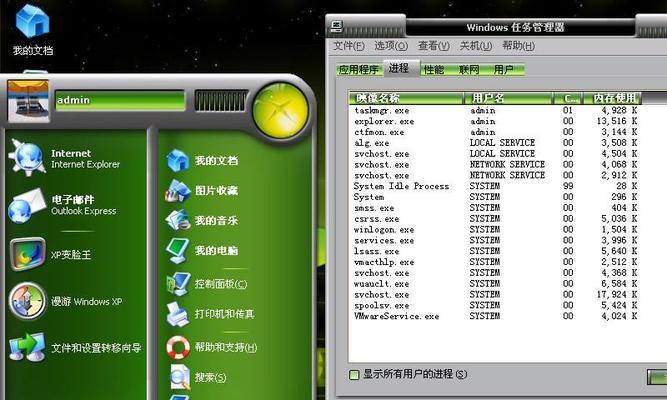
Task: Select System Idle Process row
Action: click(x=496, y=186)
